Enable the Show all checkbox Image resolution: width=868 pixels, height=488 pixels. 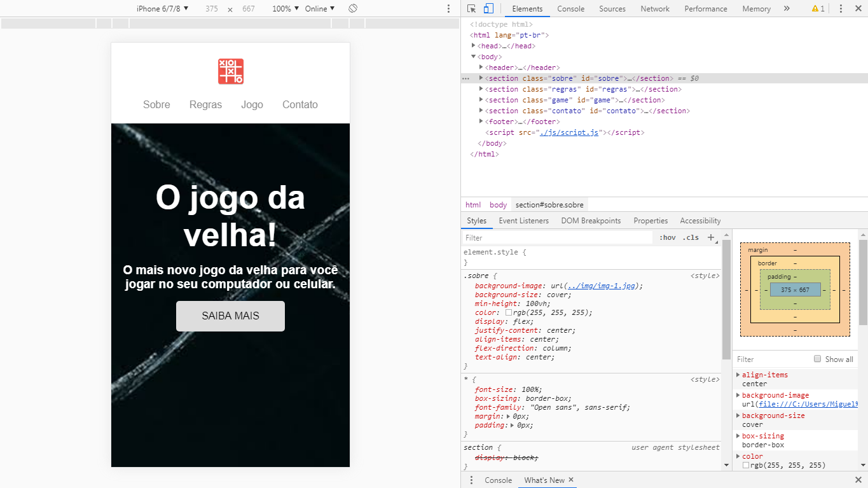[x=818, y=359]
